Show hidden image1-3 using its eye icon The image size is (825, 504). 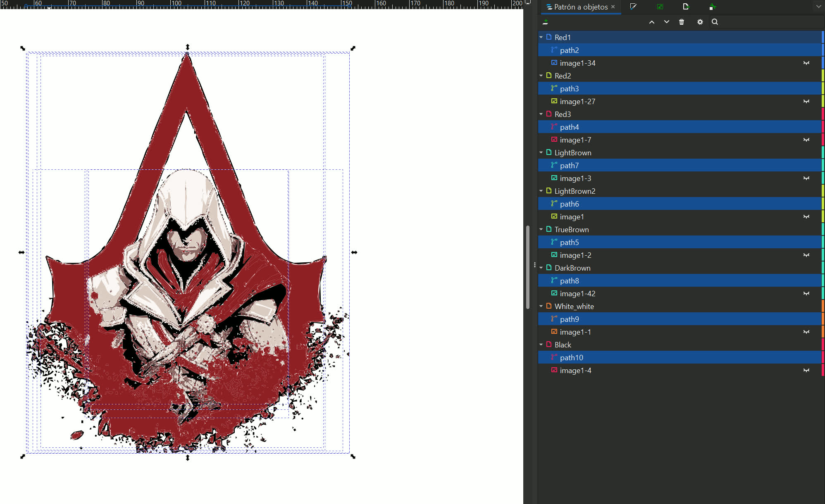pyautogui.click(x=806, y=178)
